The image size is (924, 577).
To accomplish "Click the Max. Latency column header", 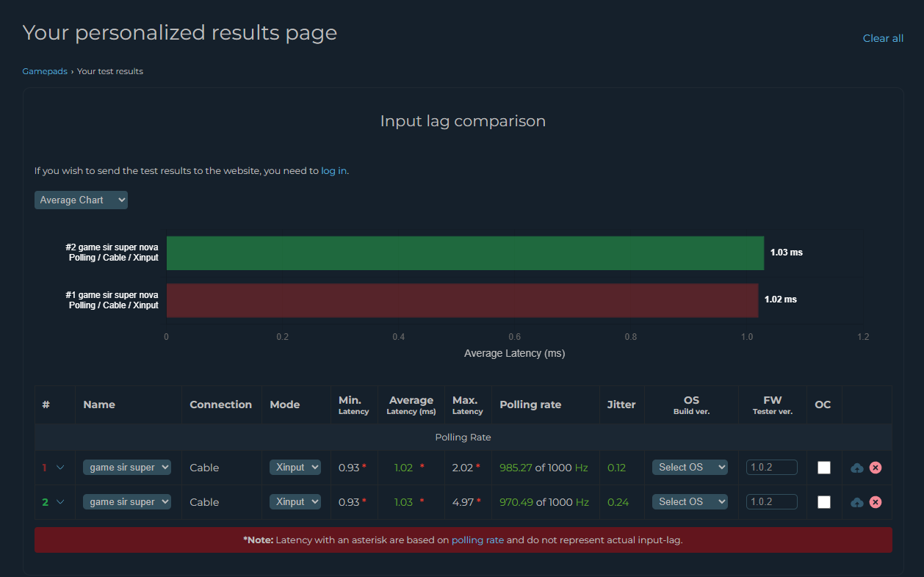I will click(467, 405).
